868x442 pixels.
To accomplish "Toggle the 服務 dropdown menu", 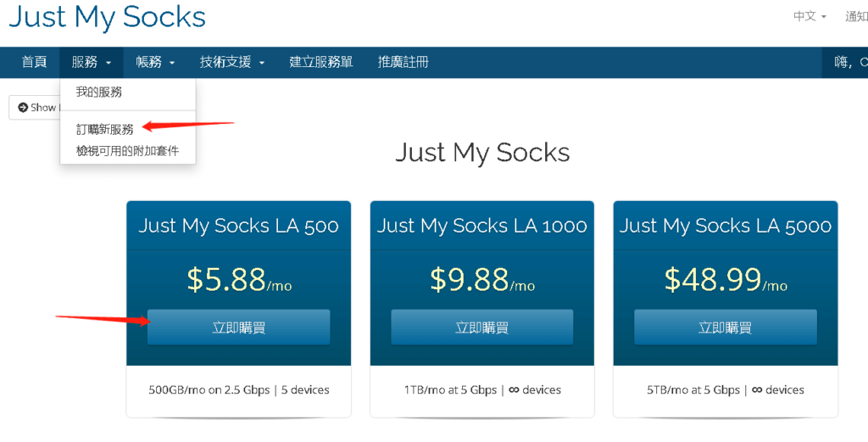I will [92, 62].
